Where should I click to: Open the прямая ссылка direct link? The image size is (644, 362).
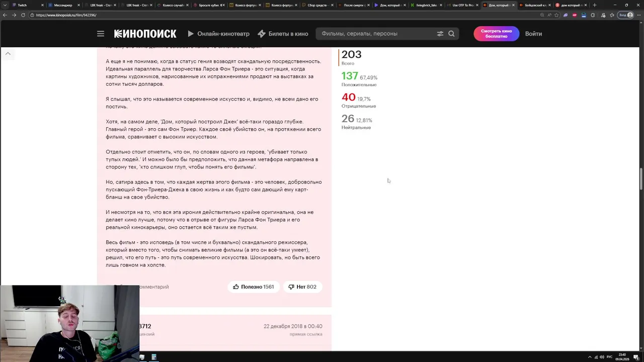pos(306,334)
